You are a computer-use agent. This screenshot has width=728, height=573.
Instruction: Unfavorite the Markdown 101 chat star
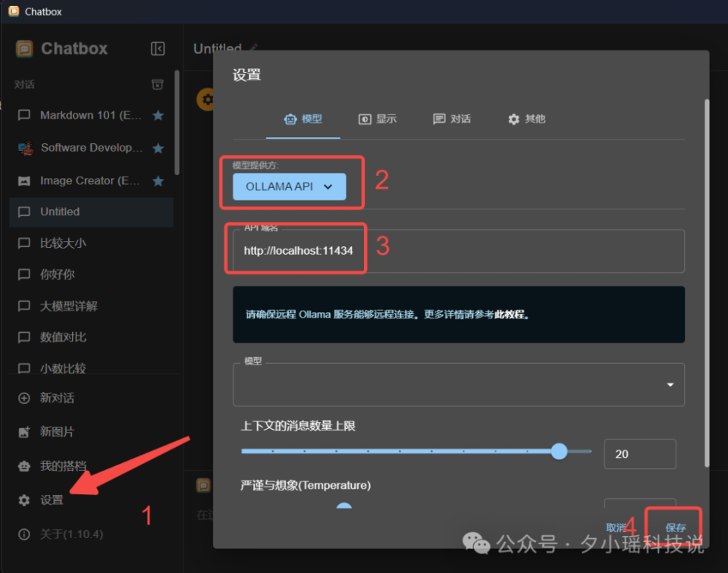[157, 114]
